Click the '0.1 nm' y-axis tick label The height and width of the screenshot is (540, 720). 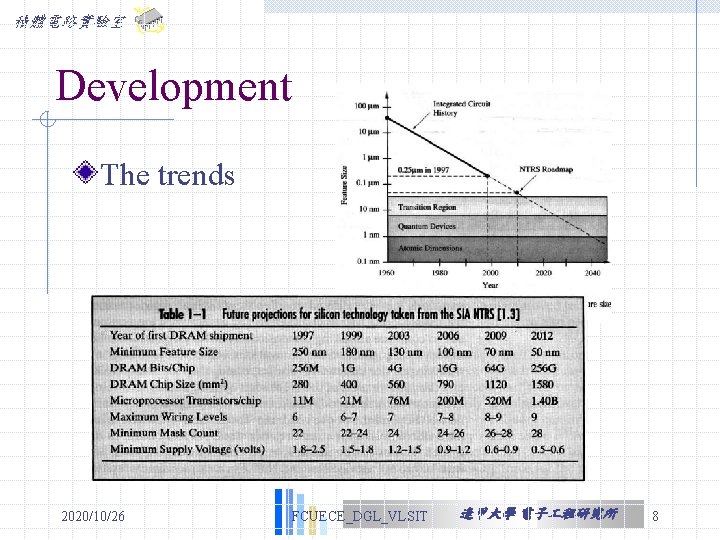(368, 261)
